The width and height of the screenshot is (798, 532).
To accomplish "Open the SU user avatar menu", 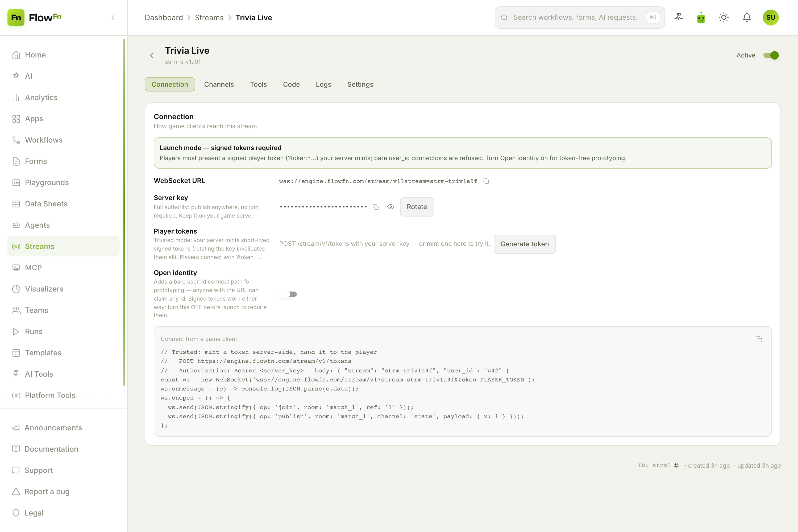I will pos(771,17).
